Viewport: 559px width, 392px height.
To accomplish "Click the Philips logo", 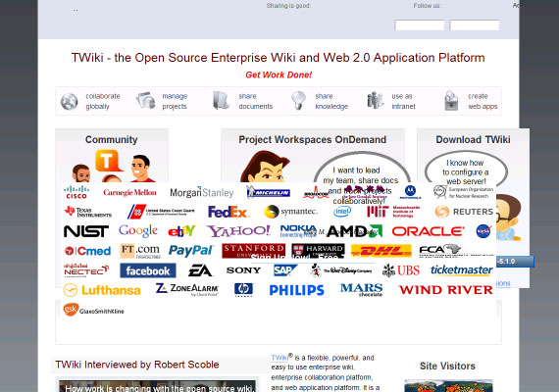I will tap(296, 290).
